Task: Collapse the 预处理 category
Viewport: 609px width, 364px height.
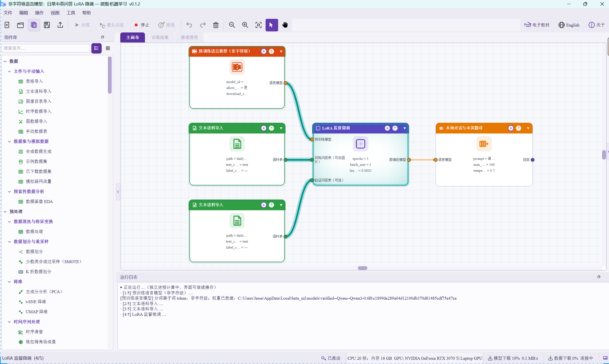Action: 5,212
